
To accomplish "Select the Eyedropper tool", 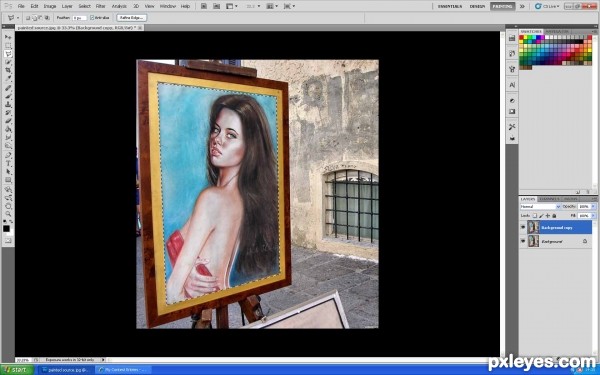I will pyautogui.click(x=8, y=79).
